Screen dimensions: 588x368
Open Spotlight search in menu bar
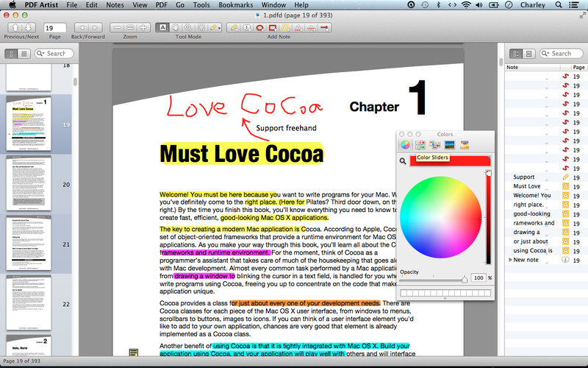(559, 5)
